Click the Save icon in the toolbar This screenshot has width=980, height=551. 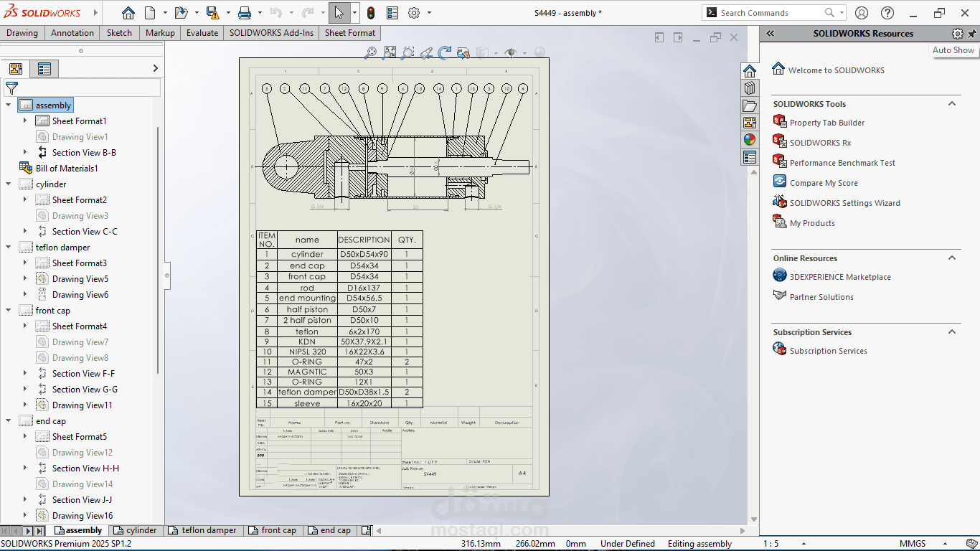point(212,13)
